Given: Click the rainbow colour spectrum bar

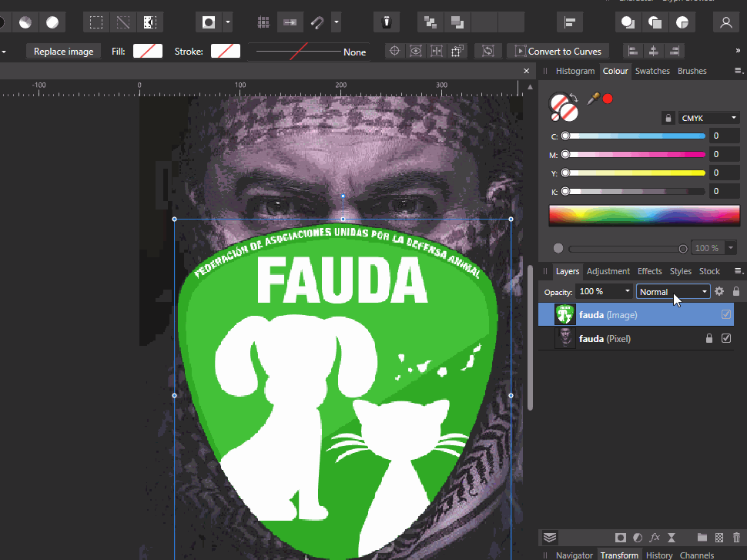Looking at the screenshot, I should pos(644,214).
